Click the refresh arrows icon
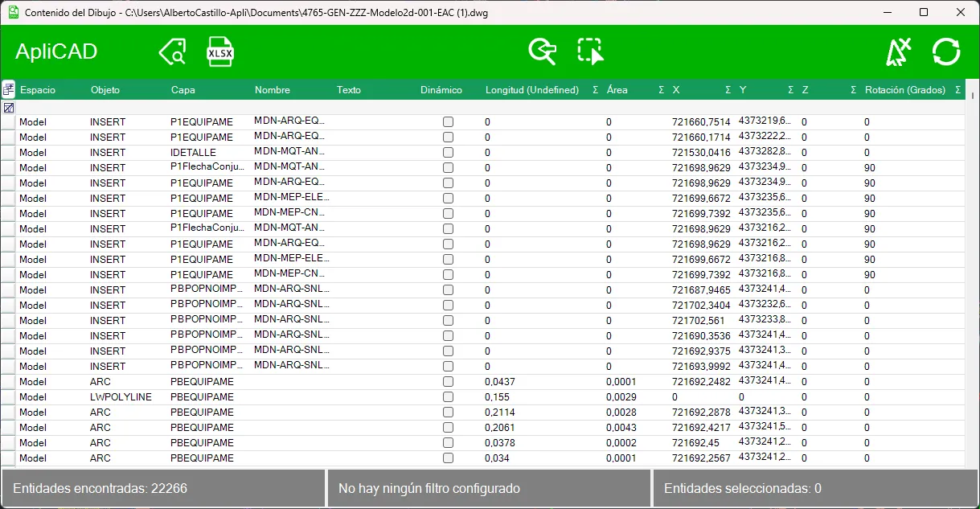Image resolution: width=980 pixels, height=509 pixels. click(x=947, y=51)
